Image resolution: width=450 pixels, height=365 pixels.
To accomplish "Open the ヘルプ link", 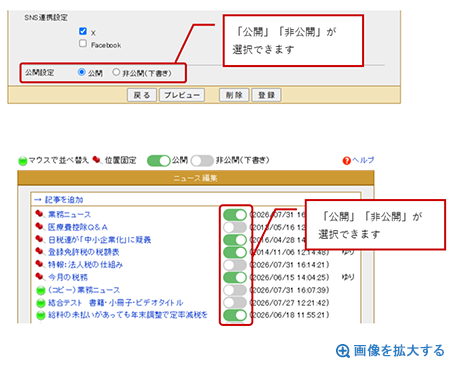I will pos(363,160).
